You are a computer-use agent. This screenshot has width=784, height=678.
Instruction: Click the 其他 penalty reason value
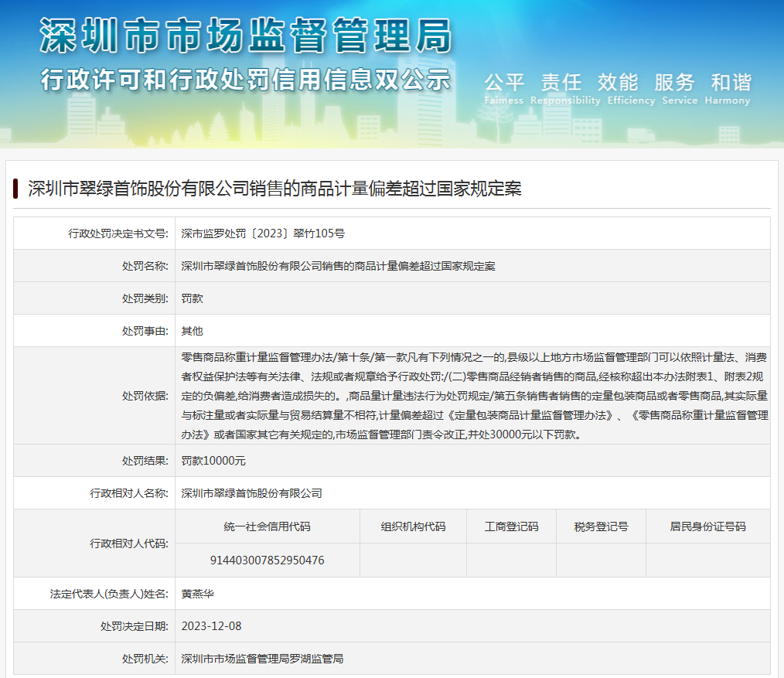tap(192, 331)
